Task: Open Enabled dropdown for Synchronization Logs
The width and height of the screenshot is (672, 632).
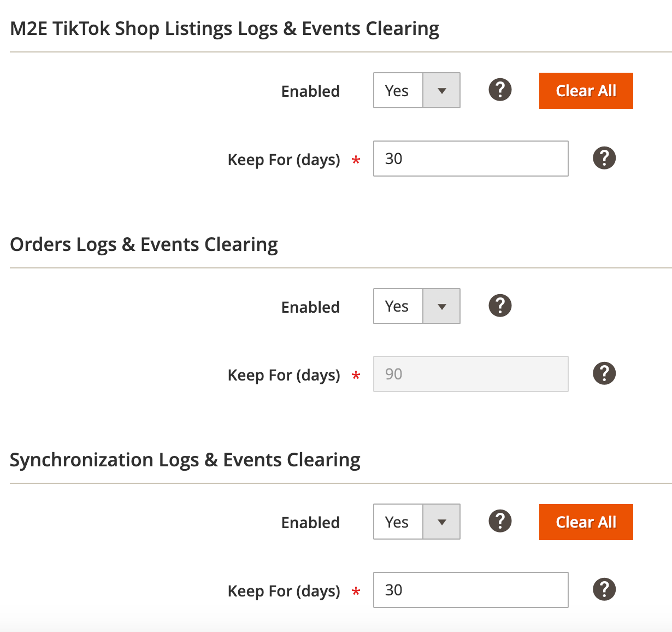Action: click(x=417, y=522)
